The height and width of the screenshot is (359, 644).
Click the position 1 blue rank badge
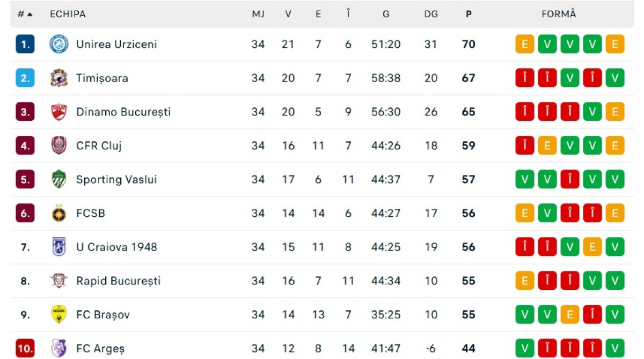25,44
